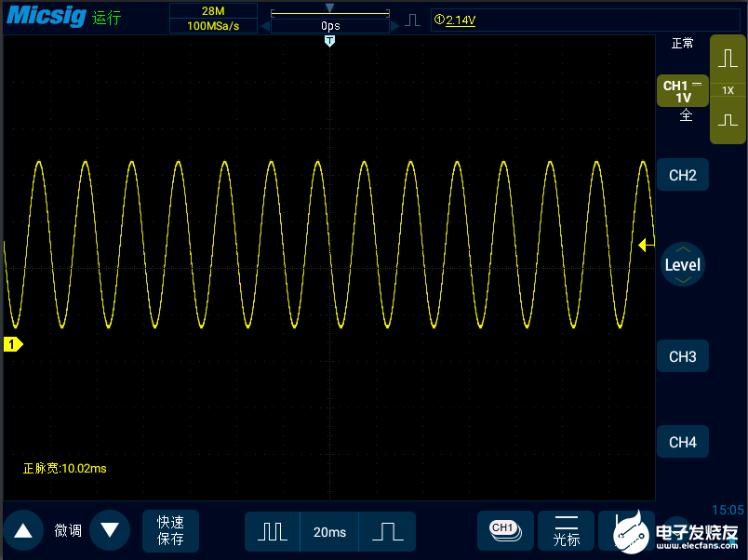Image resolution: width=748 pixels, height=560 pixels.
Task: Increase CH1 vertical scale with upper pulse icon
Action: coord(728,59)
